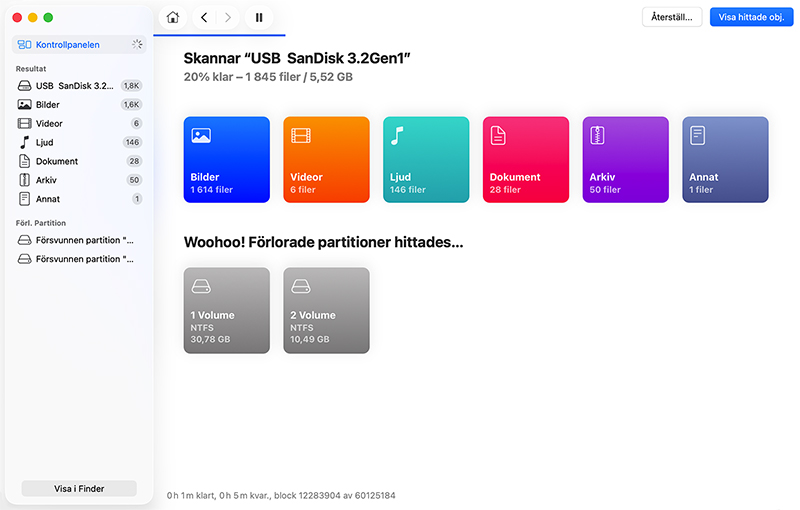Viewport: 800px width, 510px height.
Task: Select the 1 Volume NTFS partition
Action: click(226, 310)
